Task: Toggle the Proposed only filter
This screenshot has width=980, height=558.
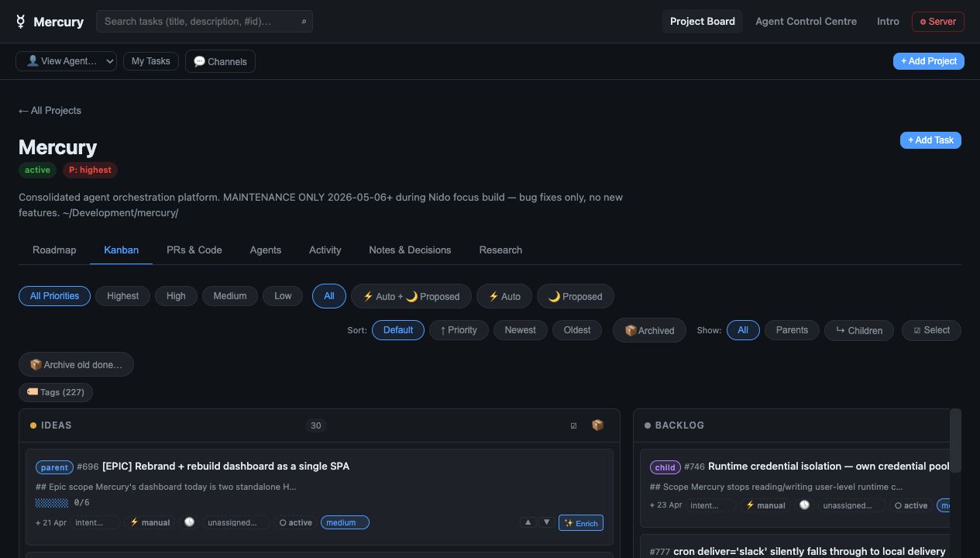Action: [575, 296]
